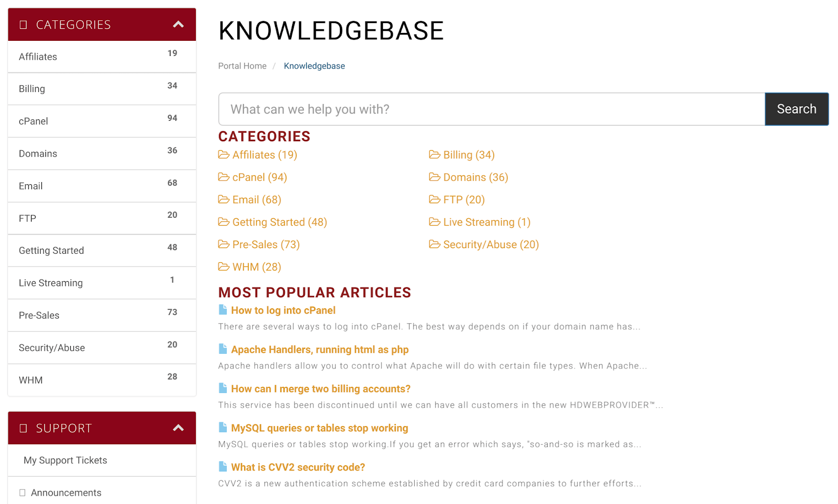Open the Apache Handlers, running html as php article
Image resolution: width=838 pixels, height=504 pixels.
[319, 349]
